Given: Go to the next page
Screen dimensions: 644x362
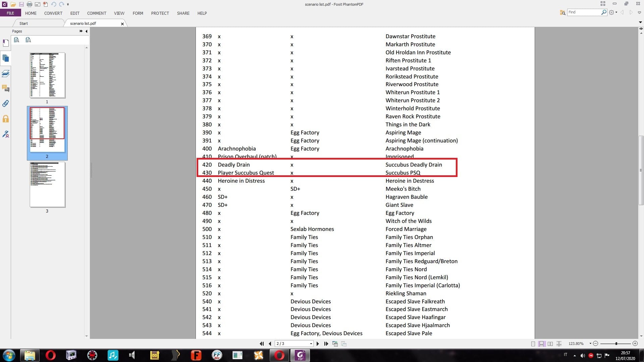Looking at the screenshot, I should click(x=318, y=344).
